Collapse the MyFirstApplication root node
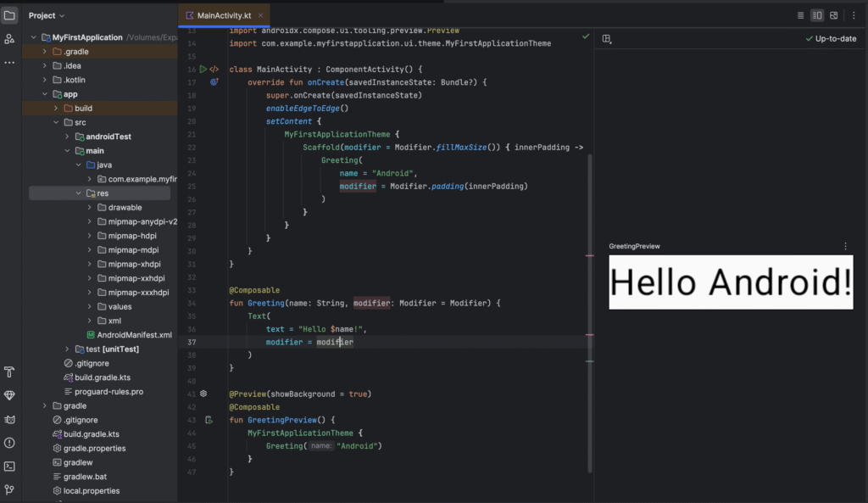 coord(34,37)
